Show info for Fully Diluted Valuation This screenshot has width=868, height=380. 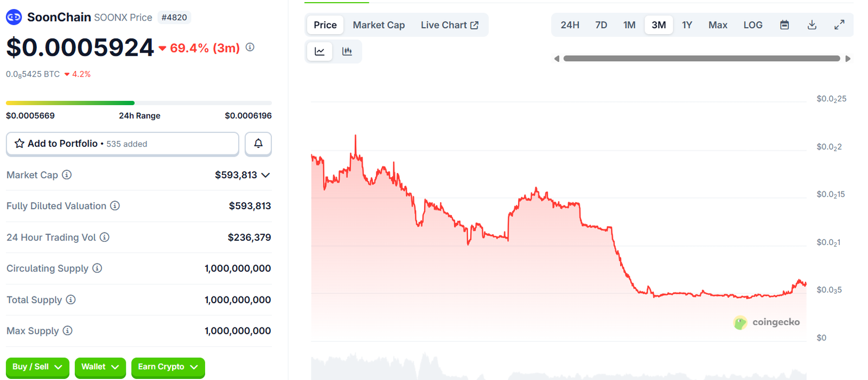point(115,206)
